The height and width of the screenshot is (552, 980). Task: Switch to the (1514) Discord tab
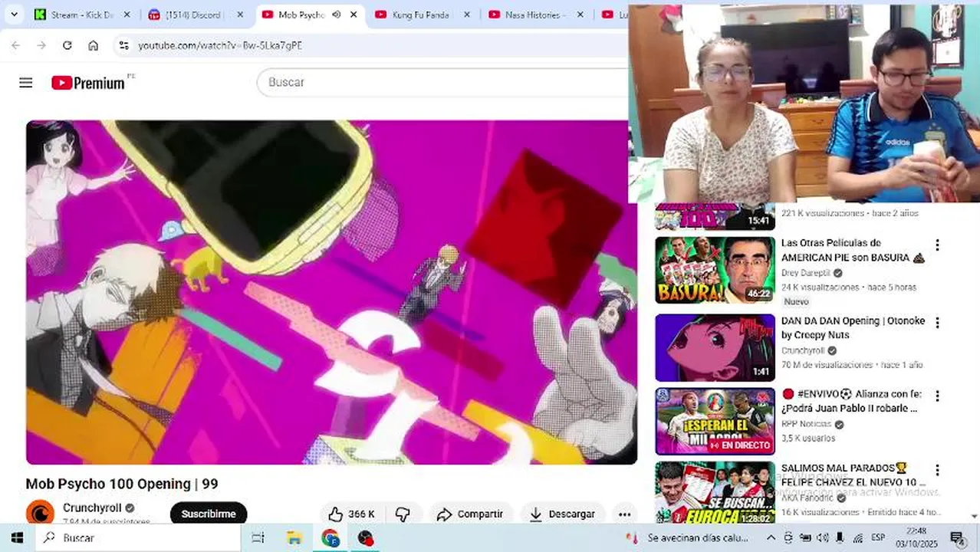(x=196, y=15)
